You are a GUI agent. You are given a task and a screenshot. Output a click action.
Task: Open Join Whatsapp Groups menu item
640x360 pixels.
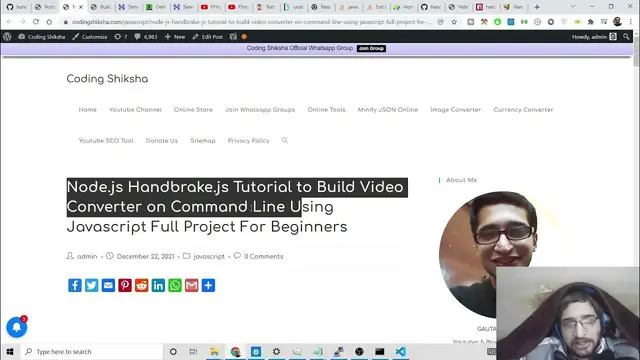pos(260,109)
